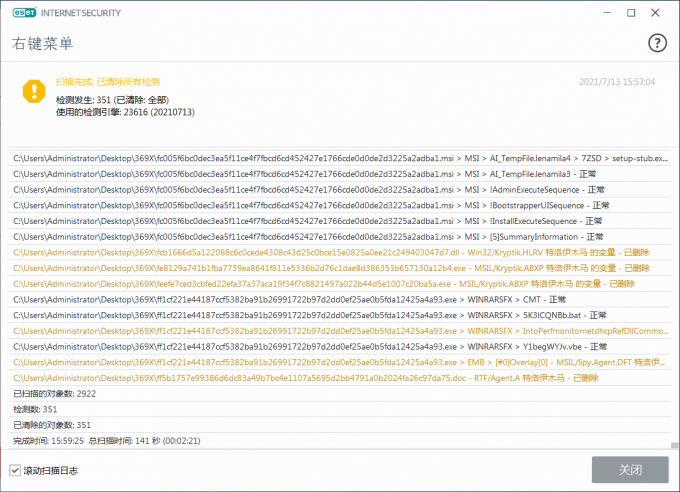Select the feefe7ced3cbfed MSIL/Kryptik.ABXP row
This screenshot has width=680, height=492.
(x=340, y=284)
